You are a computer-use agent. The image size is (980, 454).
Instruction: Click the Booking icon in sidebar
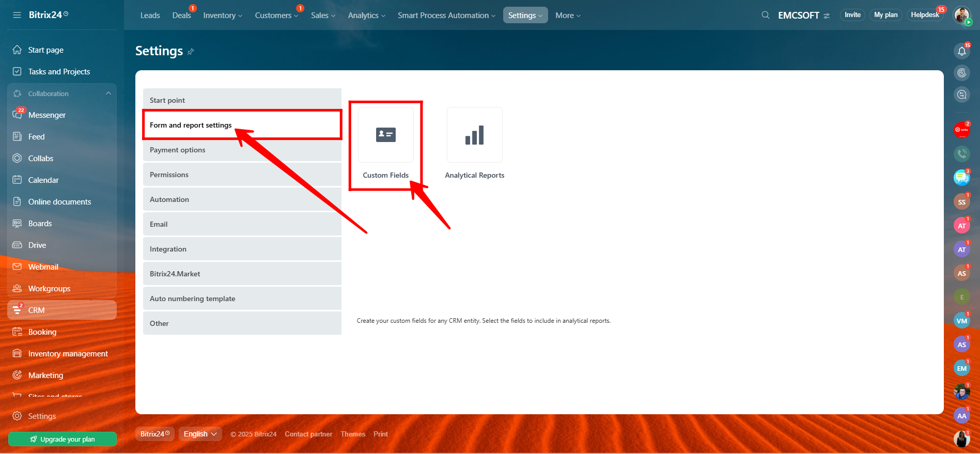(17, 332)
